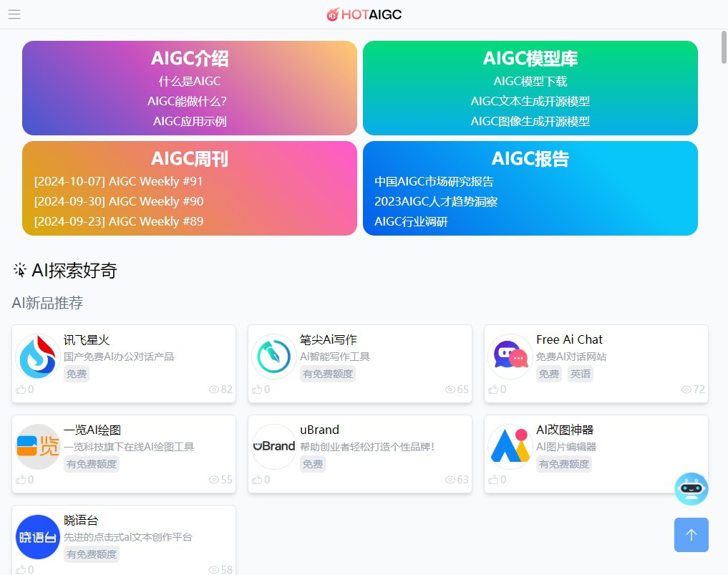Click the views eye icon on 讯飞星火
728x575 pixels.
(214, 390)
